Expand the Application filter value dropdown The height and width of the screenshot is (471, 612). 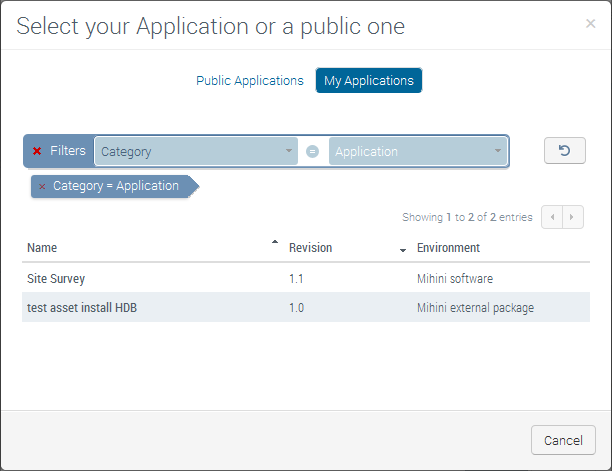(417, 152)
